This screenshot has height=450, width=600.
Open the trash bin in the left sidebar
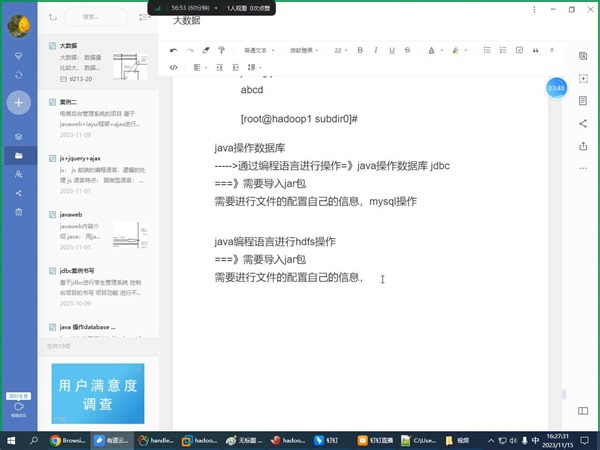[x=18, y=212]
